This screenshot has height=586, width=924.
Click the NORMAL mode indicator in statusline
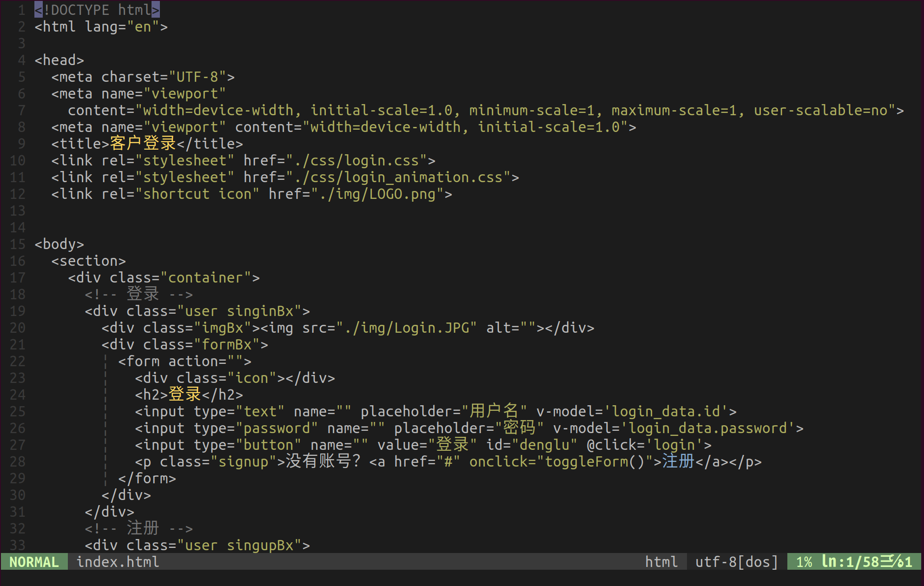pyautogui.click(x=34, y=562)
